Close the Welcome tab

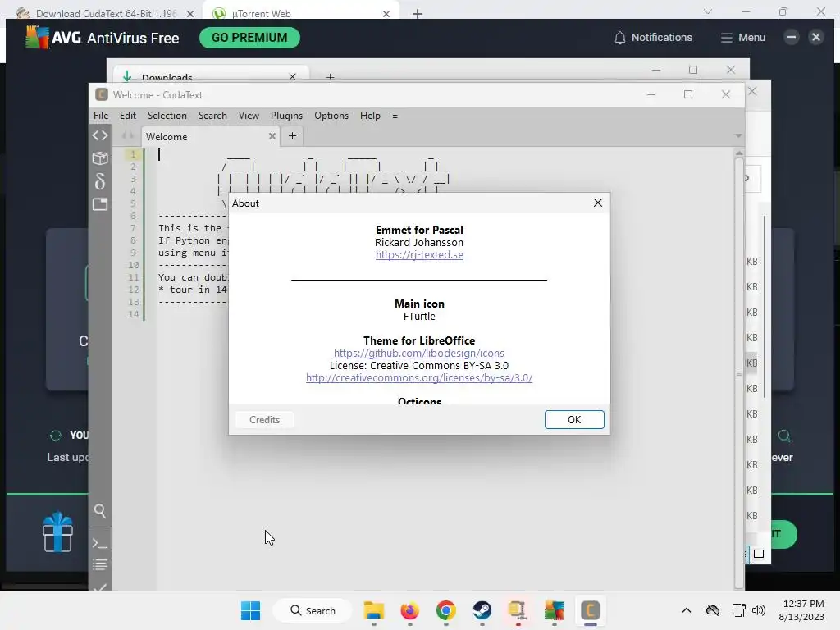[x=272, y=136]
